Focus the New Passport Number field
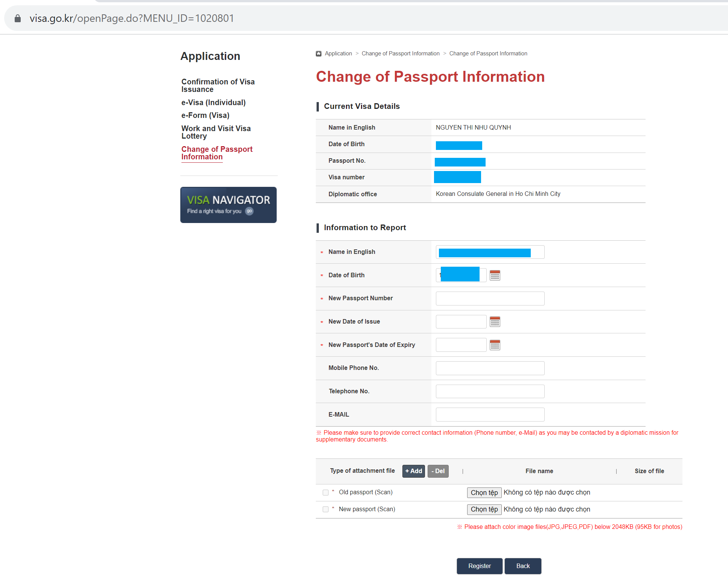This screenshot has height=582, width=728. tap(490, 298)
